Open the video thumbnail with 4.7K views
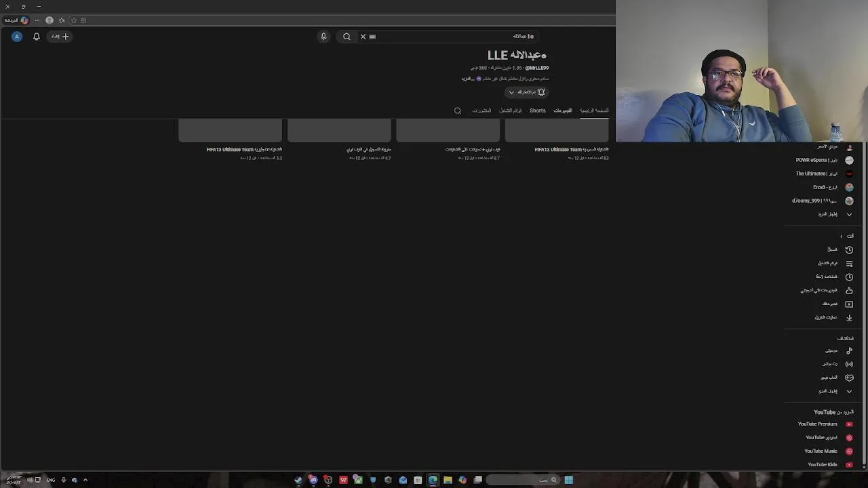868x488 pixels. coord(339,130)
